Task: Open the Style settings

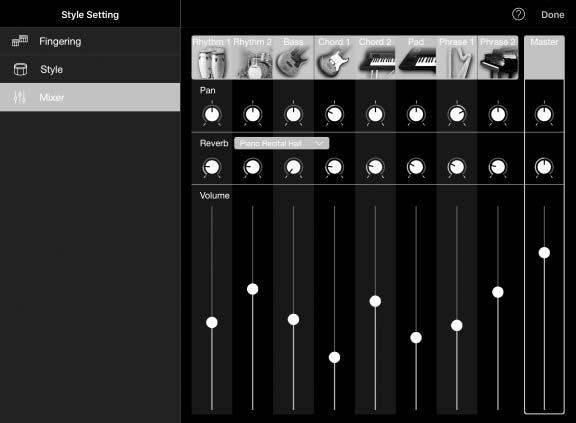Action: 90,69
